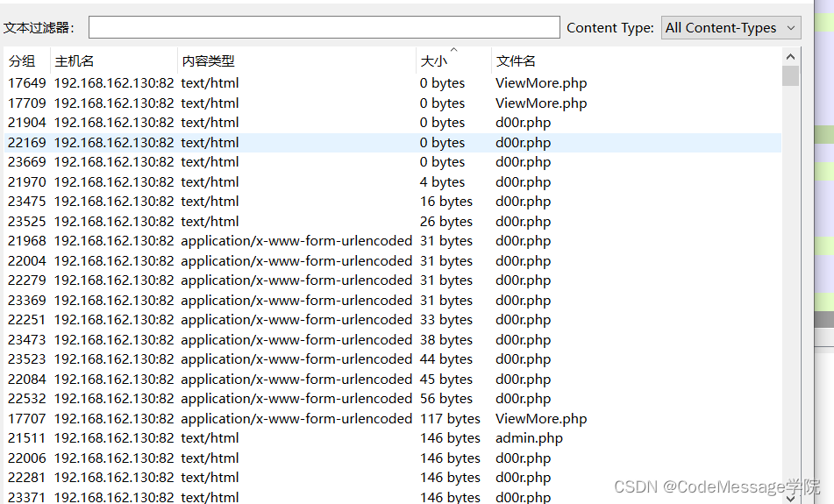Viewport: 834px width, 504px height.
Task: Click the scrollbar down arrow
Action: (x=790, y=498)
